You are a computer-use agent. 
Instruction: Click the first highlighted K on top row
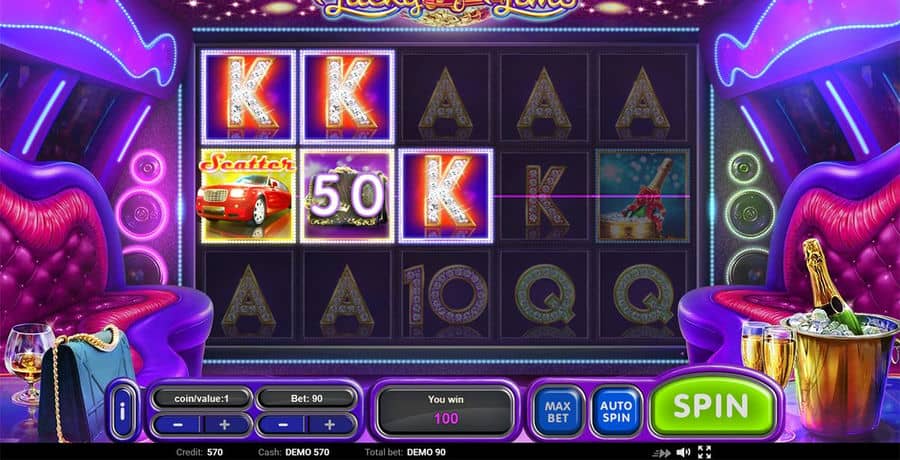[248, 97]
